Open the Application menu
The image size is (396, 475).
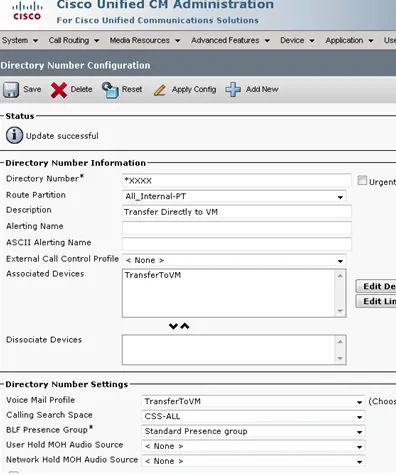coord(349,40)
